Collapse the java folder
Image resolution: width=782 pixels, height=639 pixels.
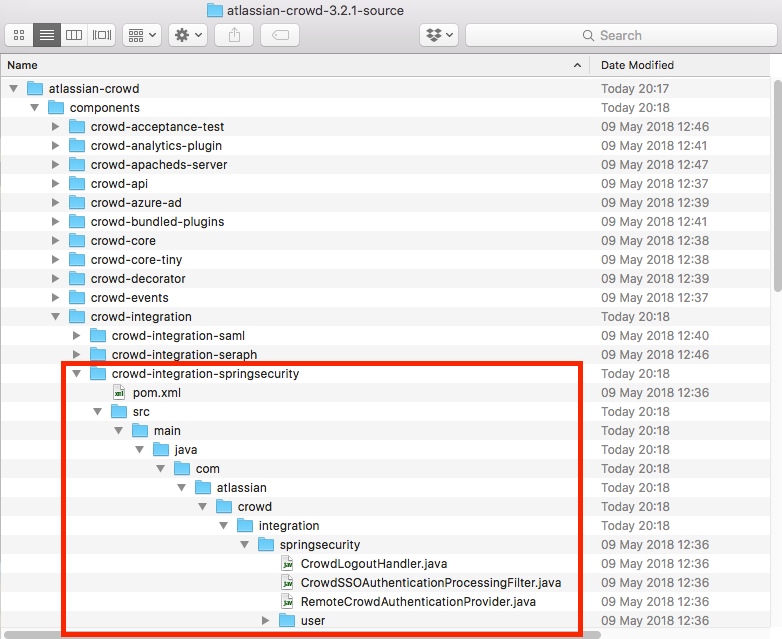(140, 449)
